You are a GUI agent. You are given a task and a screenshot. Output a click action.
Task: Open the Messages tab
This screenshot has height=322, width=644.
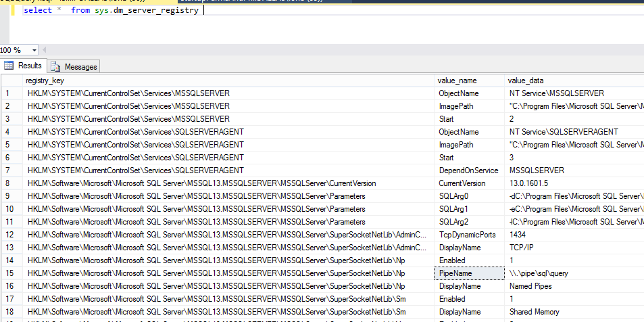74,66
